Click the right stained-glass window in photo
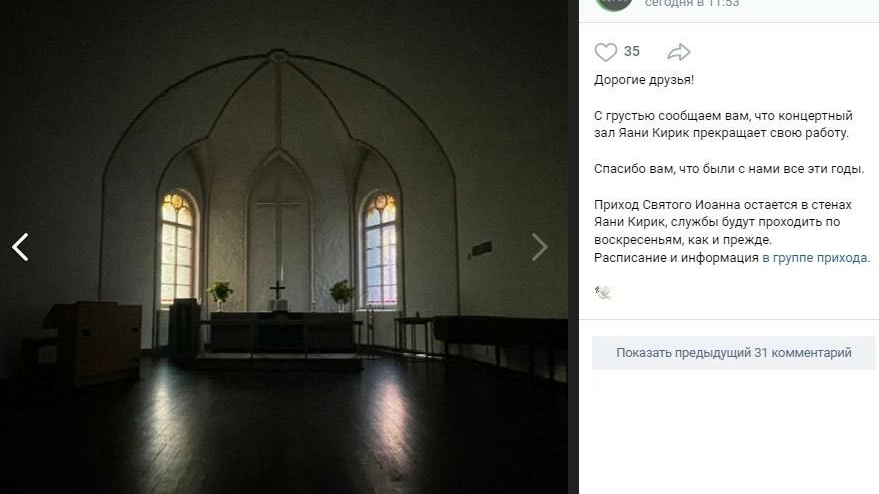The width and height of the screenshot is (879, 494). coord(381,248)
